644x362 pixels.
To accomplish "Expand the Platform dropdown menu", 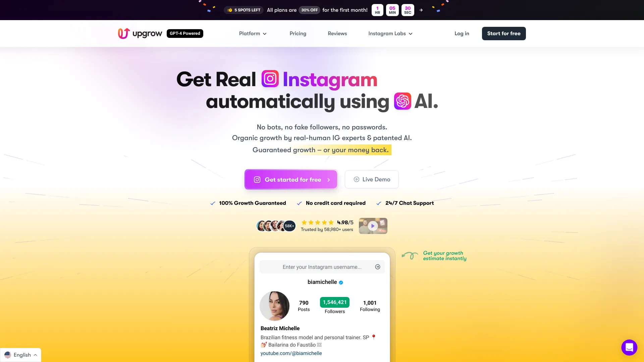I will pyautogui.click(x=253, y=33).
